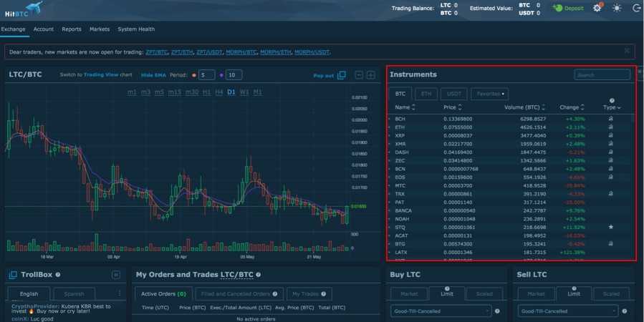The image size is (644, 322).
Task: Click the purple SMA period color dot
Action: [221, 75]
